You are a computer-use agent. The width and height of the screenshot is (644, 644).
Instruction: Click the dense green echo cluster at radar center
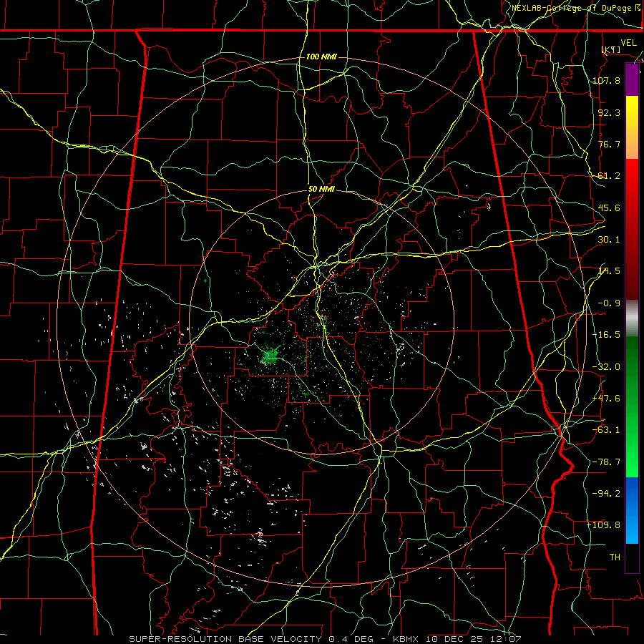270,356
